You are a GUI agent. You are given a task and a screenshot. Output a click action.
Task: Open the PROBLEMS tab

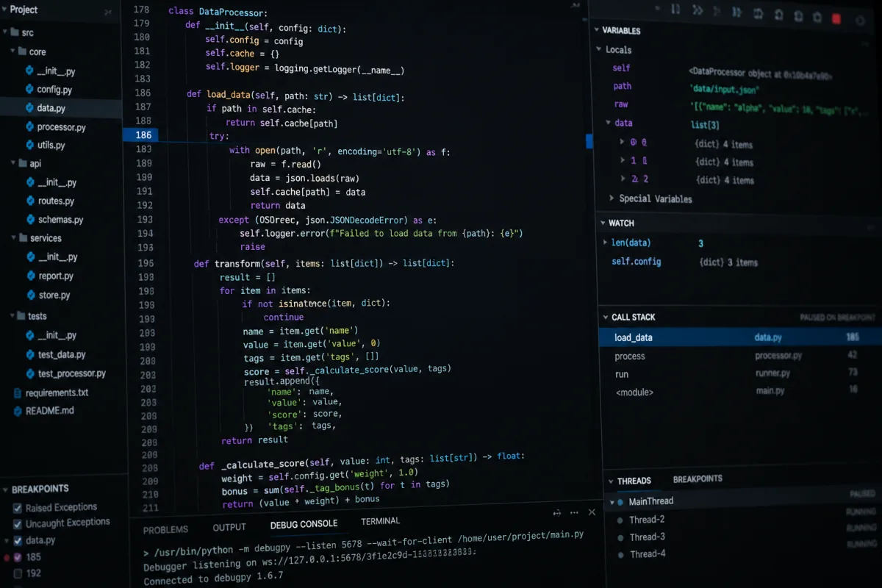165,530
